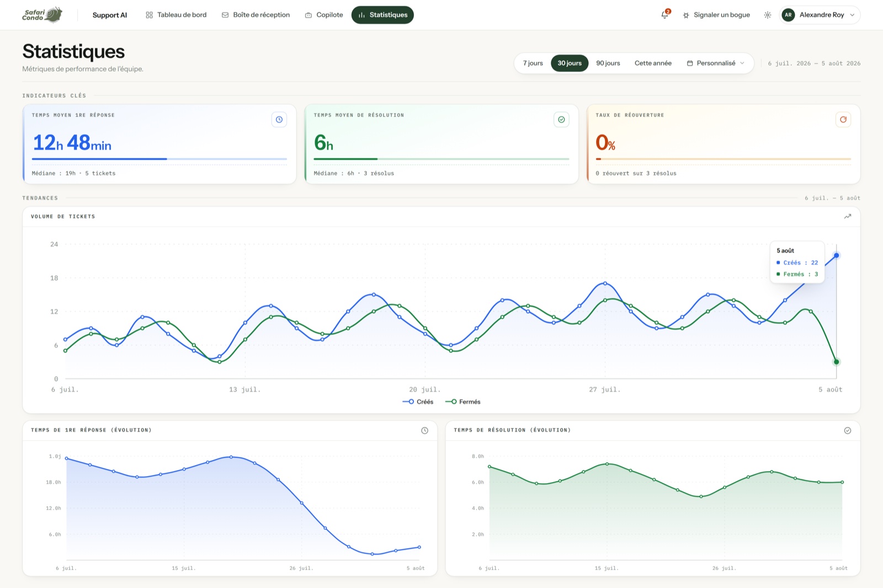Click check icon in Temps de résolution évolution panel
883x588 pixels.
(x=848, y=430)
